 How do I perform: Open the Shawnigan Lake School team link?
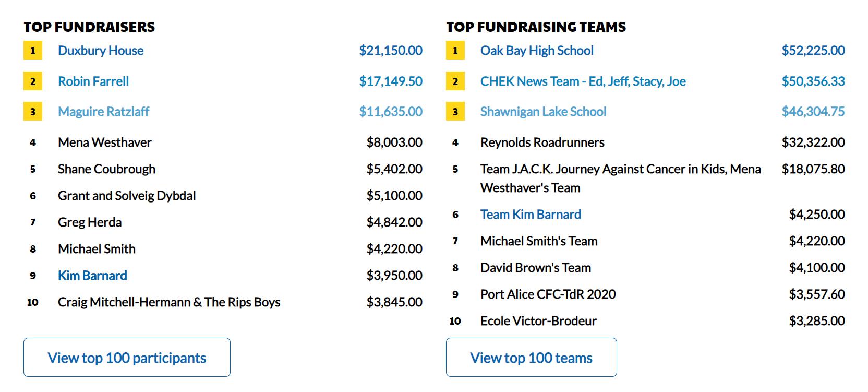[x=543, y=112]
